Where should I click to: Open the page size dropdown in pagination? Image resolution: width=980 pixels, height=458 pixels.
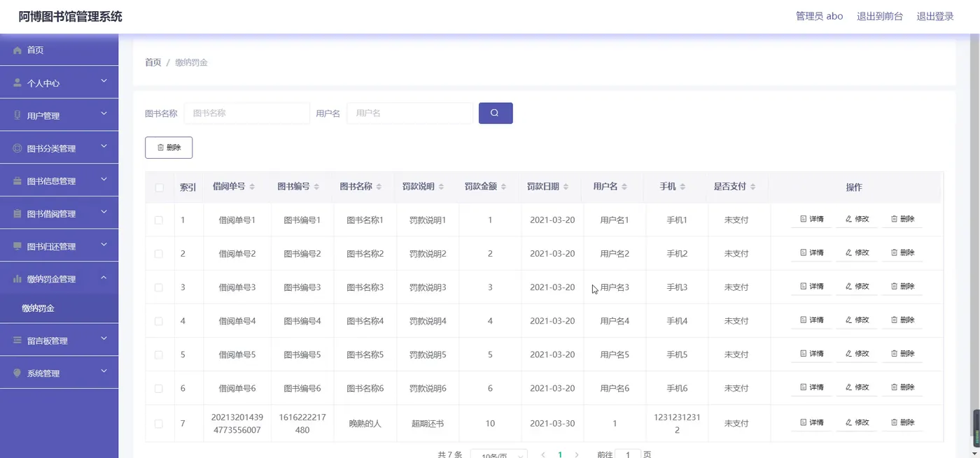(498, 454)
